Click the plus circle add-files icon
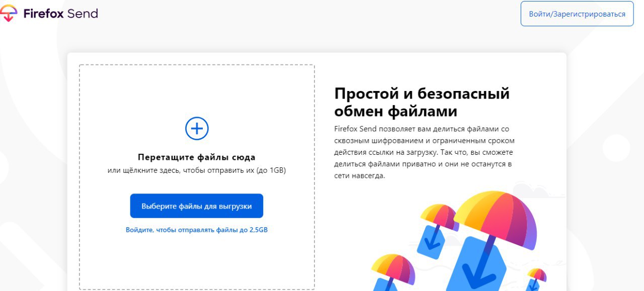This screenshot has height=291, width=644. [x=197, y=129]
